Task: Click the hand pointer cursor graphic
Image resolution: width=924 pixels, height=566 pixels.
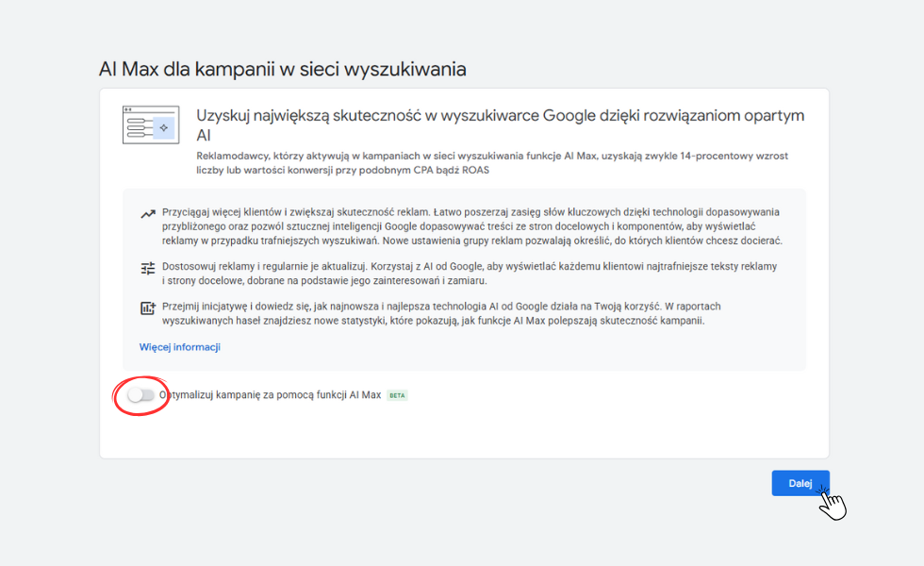Action: tap(833, 503)
